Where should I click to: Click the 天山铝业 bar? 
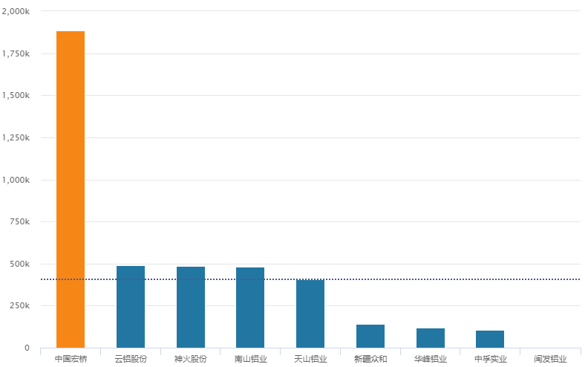coord(310,314)
